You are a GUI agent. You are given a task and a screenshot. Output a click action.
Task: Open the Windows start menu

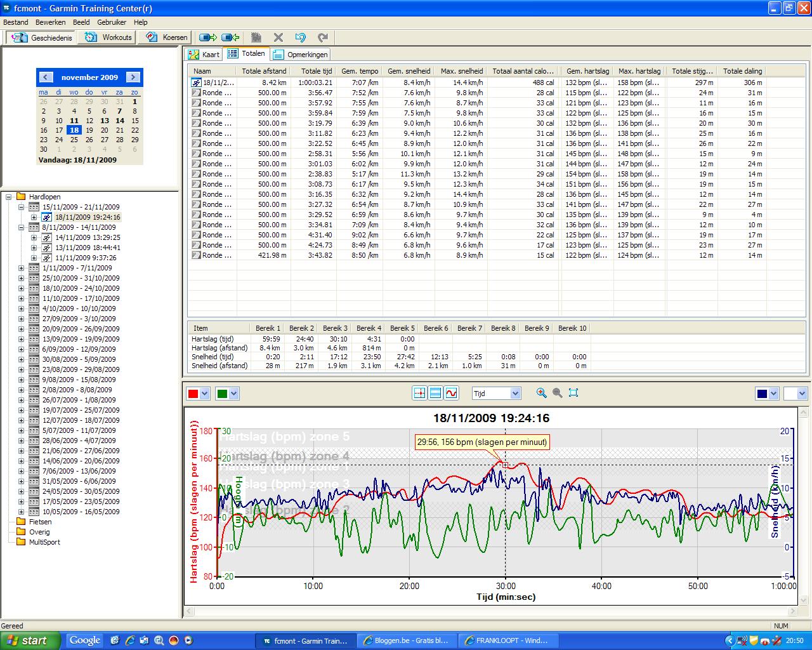tap(30, 640)
